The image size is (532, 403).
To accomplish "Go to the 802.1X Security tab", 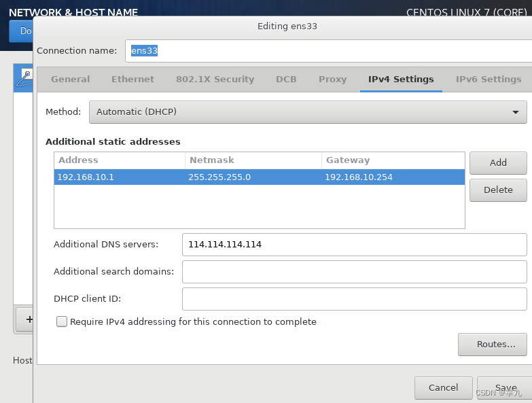I will [215, 79].
